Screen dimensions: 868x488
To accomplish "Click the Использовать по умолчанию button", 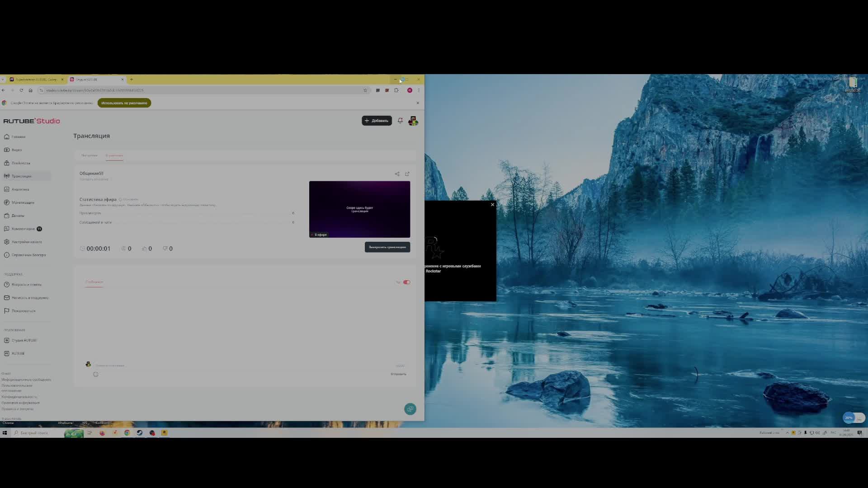I will pyautogui.click(x=124, y=103).
